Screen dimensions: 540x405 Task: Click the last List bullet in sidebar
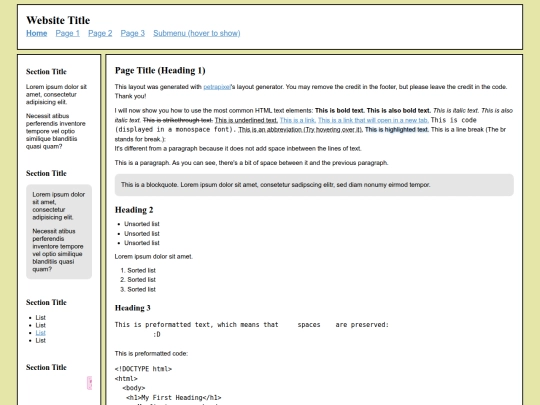click(41, 340)
